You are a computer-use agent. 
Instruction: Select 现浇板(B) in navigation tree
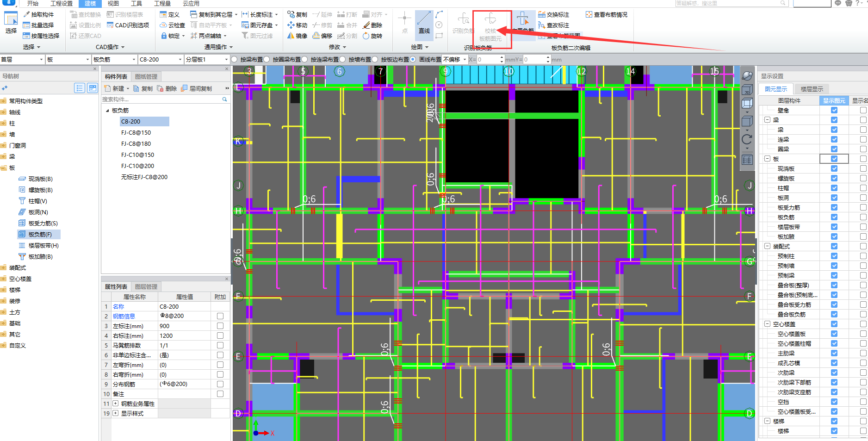pos(41,179)
